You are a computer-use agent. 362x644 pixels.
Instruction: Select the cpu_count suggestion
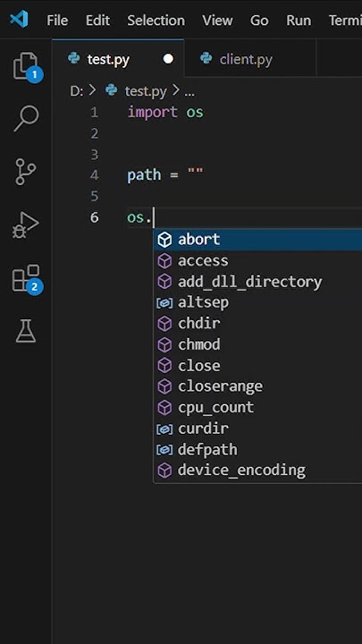[x=257, y=408]
